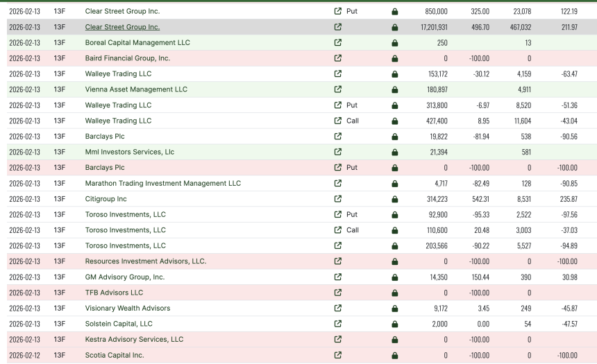Image resolution: width=597 pixels, height=364 pixels.
Task: Open external link icon for Walleye Trading Call row
Action: 338,121
